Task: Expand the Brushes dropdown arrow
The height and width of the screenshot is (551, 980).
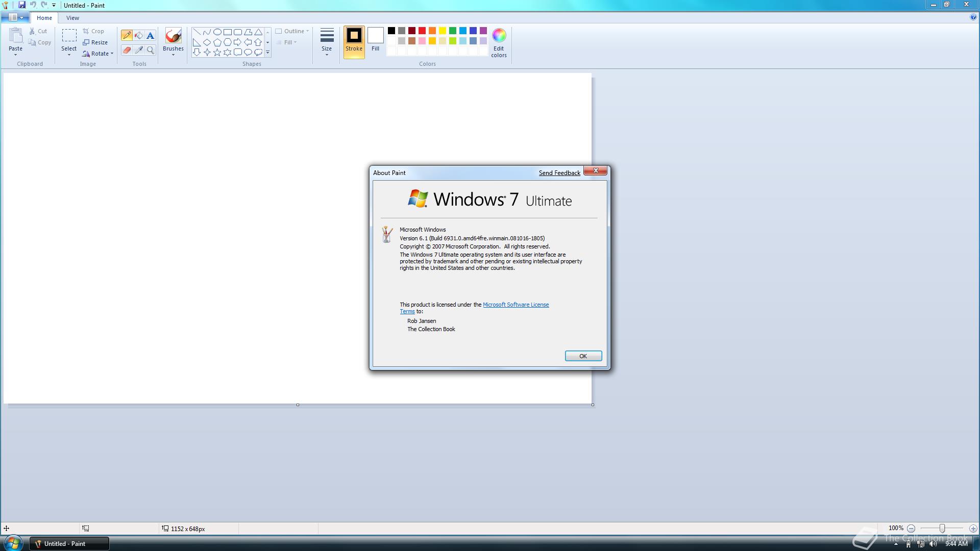Action: [173, 54]
